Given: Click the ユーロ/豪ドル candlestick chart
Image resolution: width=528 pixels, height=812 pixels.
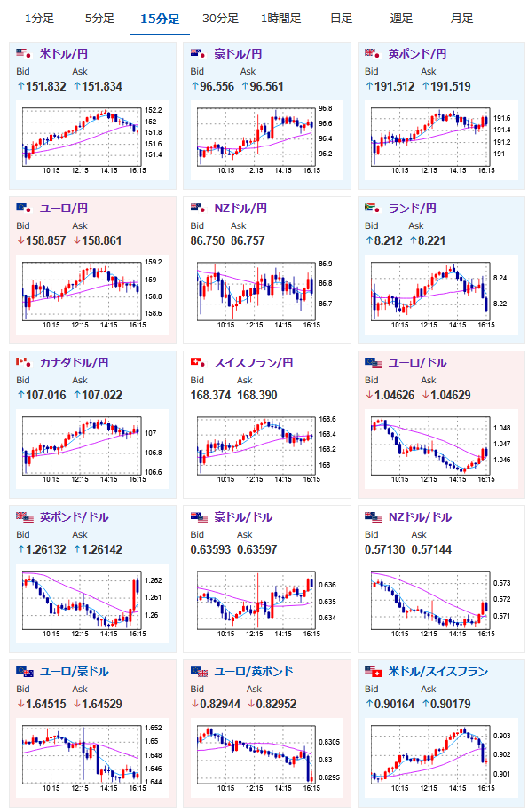Looking at the screenshot, I should pos(92,758).
